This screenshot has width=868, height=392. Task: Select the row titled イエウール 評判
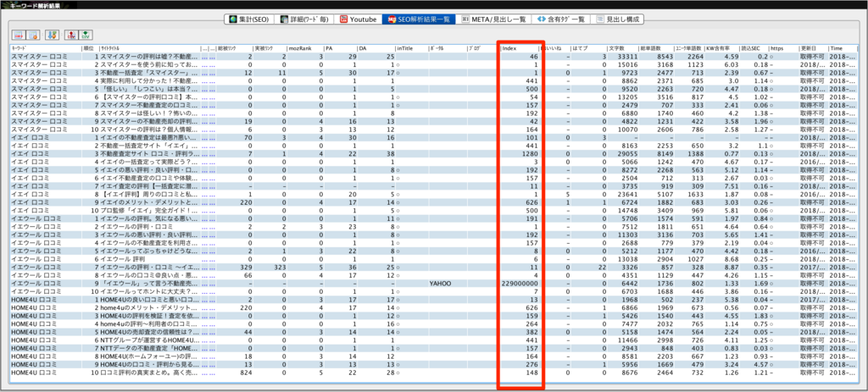[x=433, y=259]
